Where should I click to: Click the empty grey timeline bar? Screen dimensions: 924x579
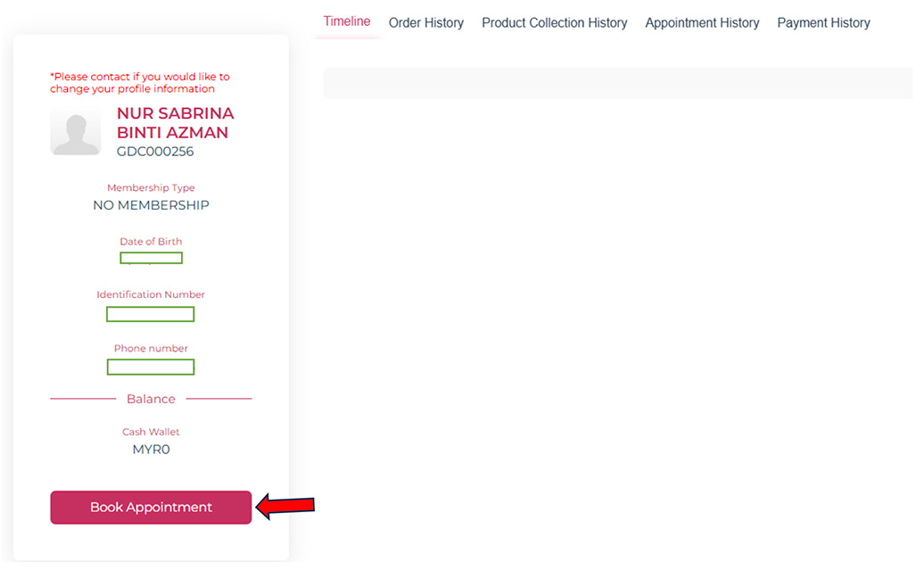[617, 83]
